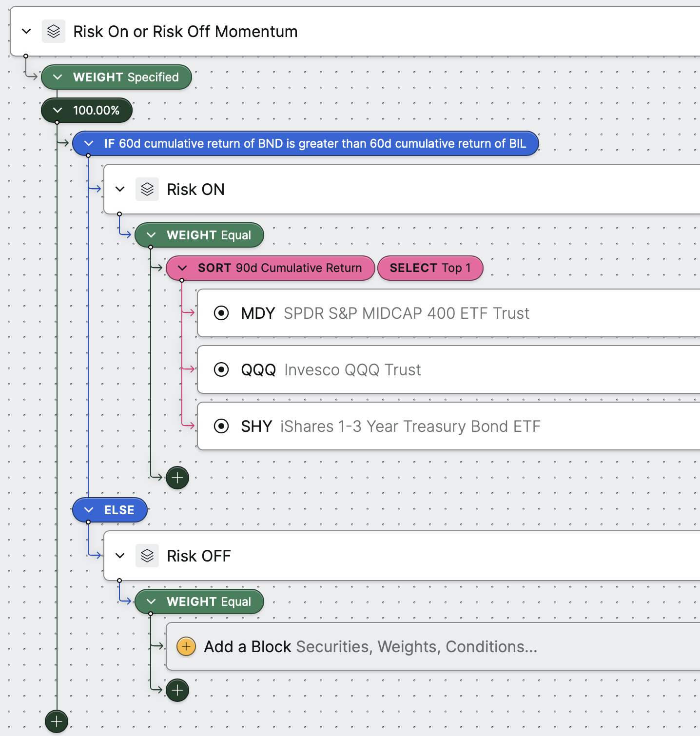Click the yellow plus icon in Add a Block

point(186,646)
